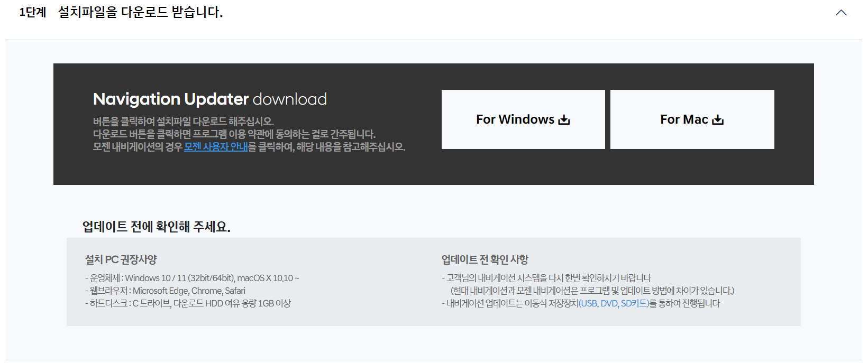Click the 웹브라우저 Microsoft Edge, Chrome, Safari line
The image size is (868, 363).
pyautogui.click(x=165, y=291)
